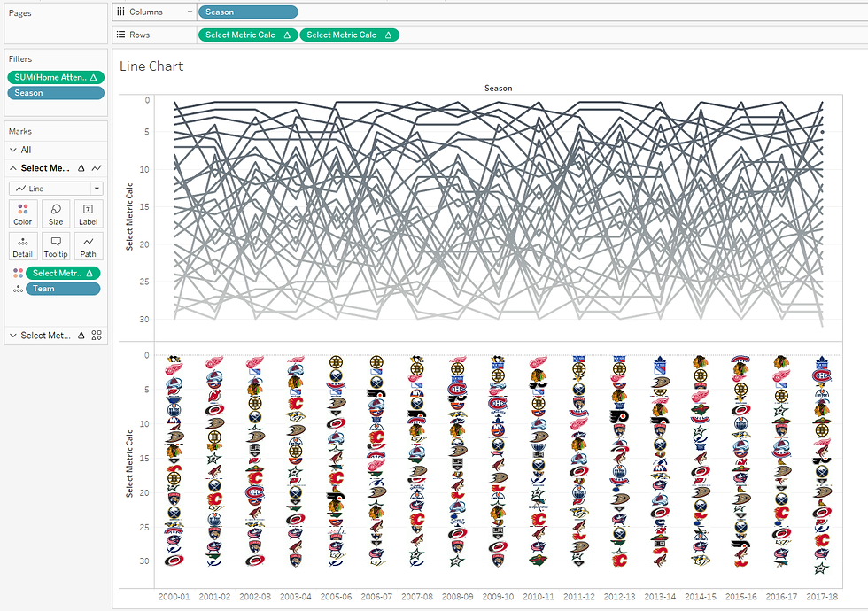868x611 pixels.
Task: Click the Season column header above chart
Action: pos(498,88)
